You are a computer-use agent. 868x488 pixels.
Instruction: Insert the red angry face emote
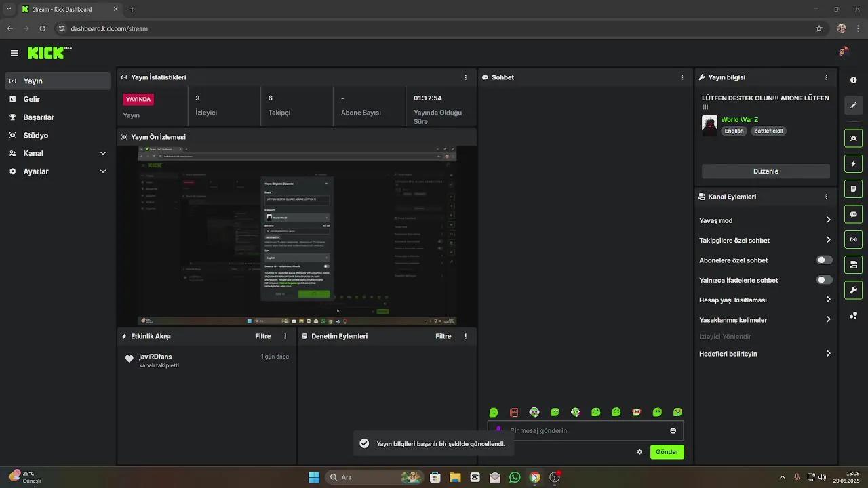click(x=514, y=412)
